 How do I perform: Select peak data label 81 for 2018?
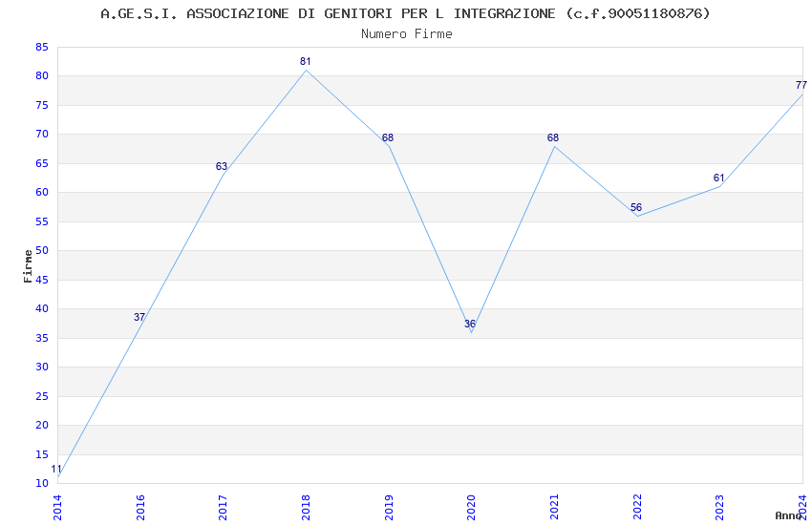click(306, 61)
